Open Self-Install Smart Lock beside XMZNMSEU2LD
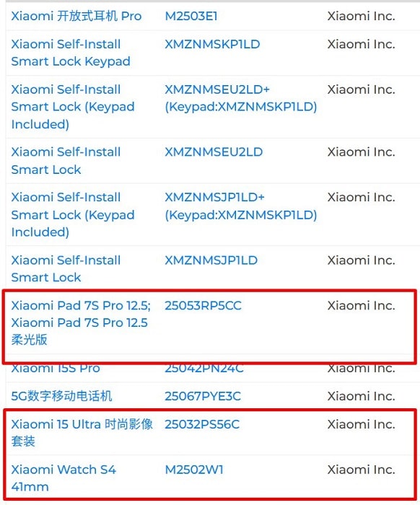The image size is (420, 505). (66, 161)
